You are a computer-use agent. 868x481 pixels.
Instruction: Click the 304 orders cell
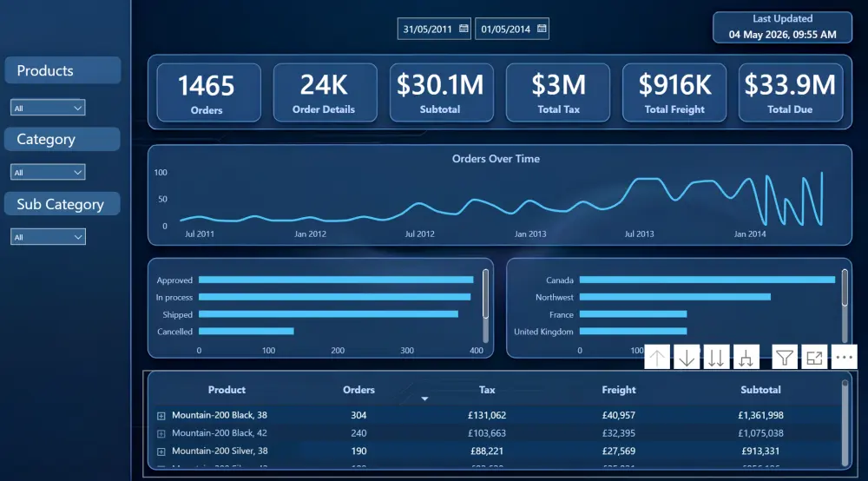[358, 415]
